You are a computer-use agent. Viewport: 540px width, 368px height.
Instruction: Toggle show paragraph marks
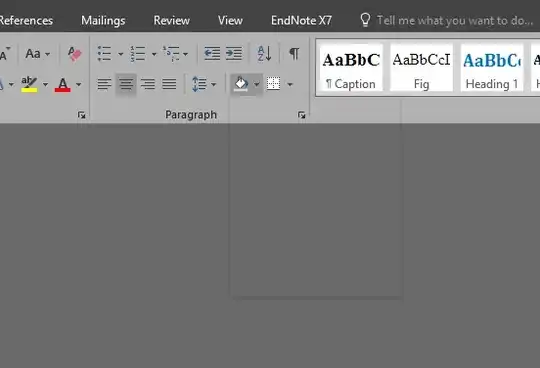[x=294, y=54]
